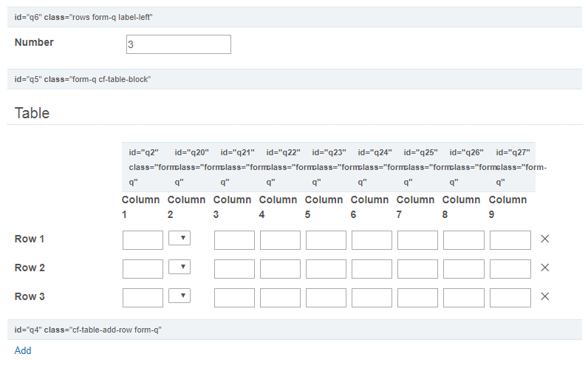Select the Row 3 Column 9 cell
Screen dimensions: 588x371
(x=510, y=297)
